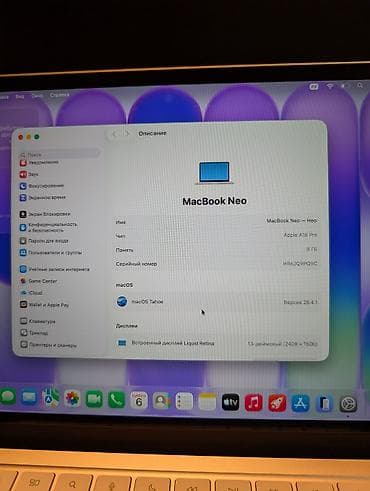Select iCloud in the sidebar

click(x=31, y=293)
